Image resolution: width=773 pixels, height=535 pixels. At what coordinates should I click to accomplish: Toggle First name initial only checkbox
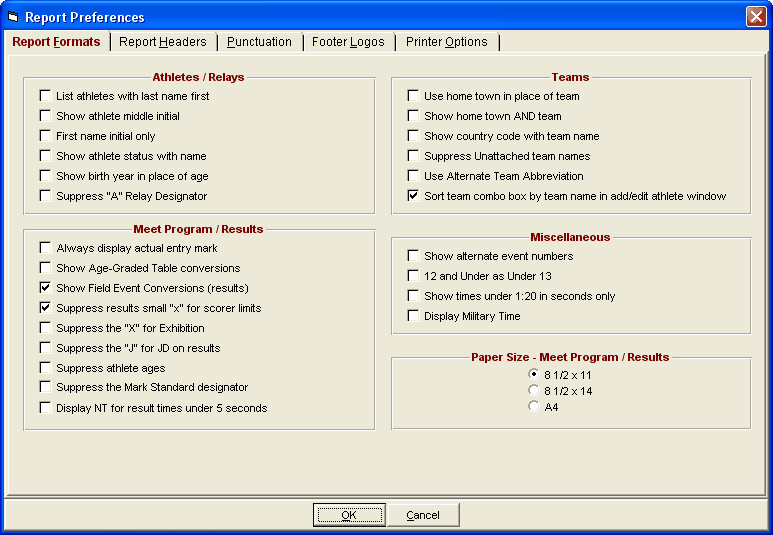[x=45, y=136]
